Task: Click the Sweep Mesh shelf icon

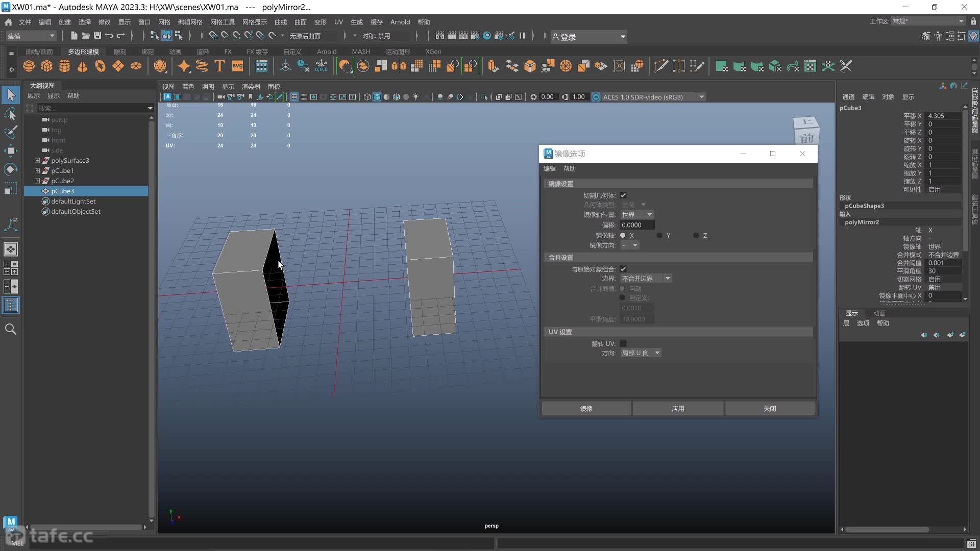Action: coord(202,66)
